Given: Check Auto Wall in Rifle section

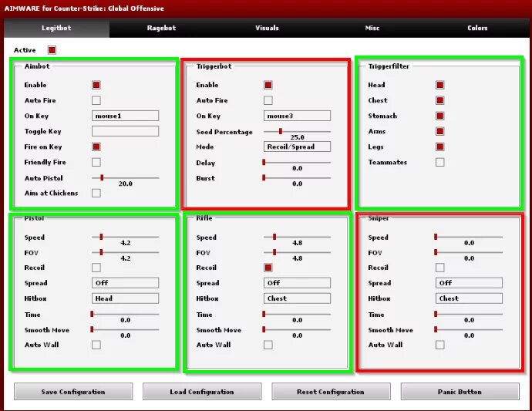Looking at the screenshot, I should coord(268,345).
